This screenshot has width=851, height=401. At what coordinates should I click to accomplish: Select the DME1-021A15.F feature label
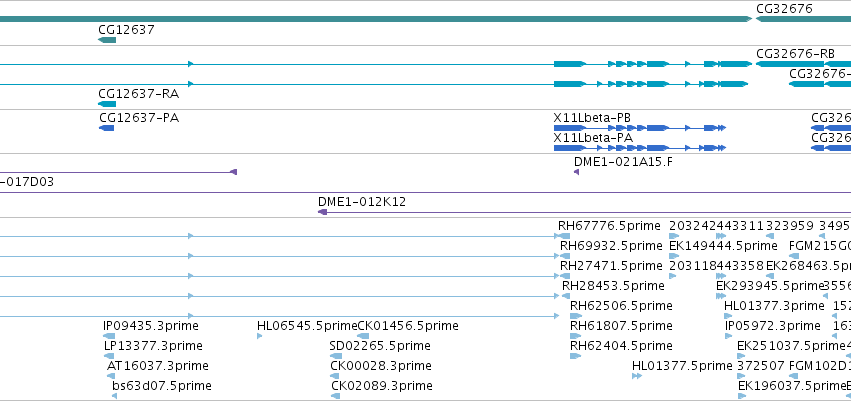[623, 161]
